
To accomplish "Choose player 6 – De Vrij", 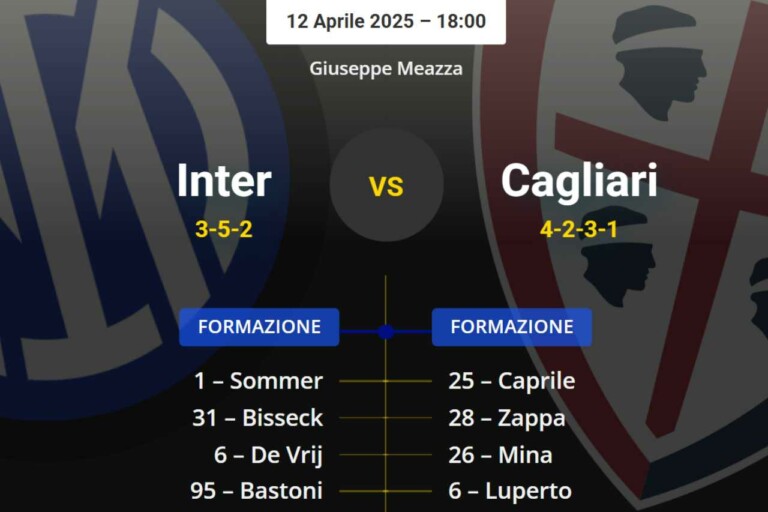I will (268, 455).
